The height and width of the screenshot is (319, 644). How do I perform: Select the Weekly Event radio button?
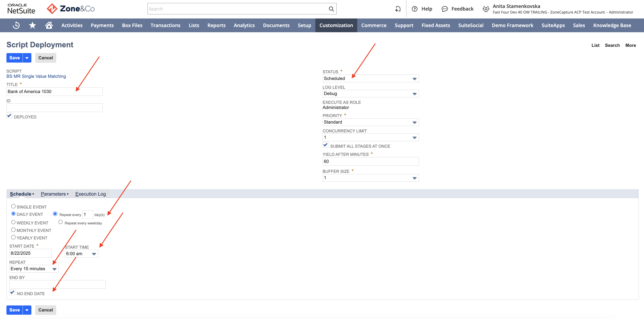point(14,222)
